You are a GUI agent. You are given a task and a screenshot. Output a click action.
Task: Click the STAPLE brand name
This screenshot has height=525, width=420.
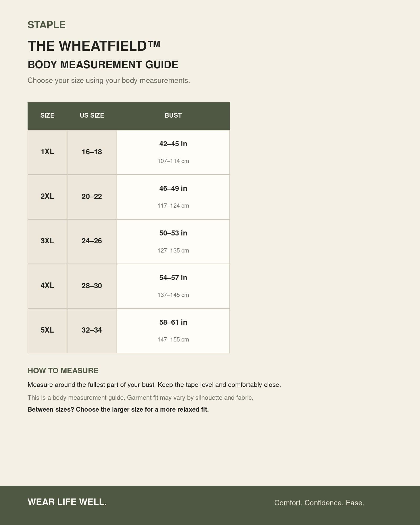coord(46,25)
